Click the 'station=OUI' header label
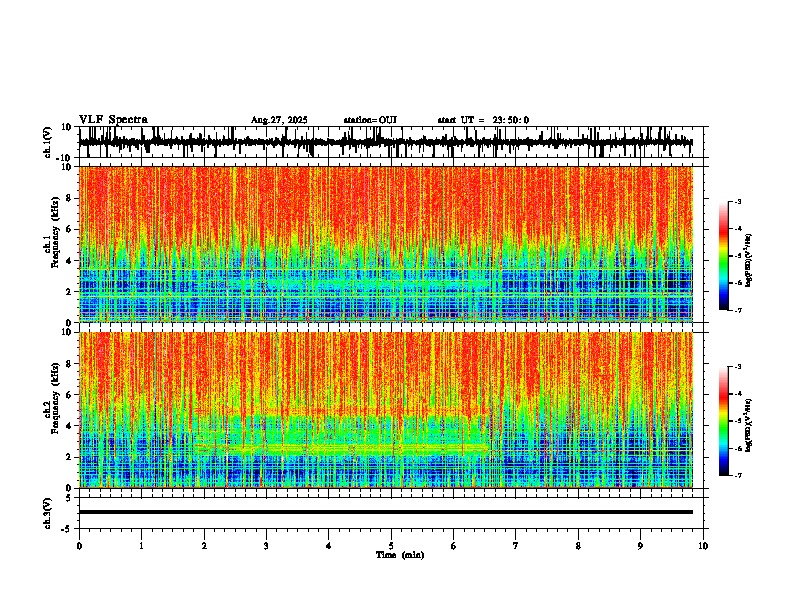Image resolution: width=792 pixels, height=612 pixels. click(x=370, y=120)
